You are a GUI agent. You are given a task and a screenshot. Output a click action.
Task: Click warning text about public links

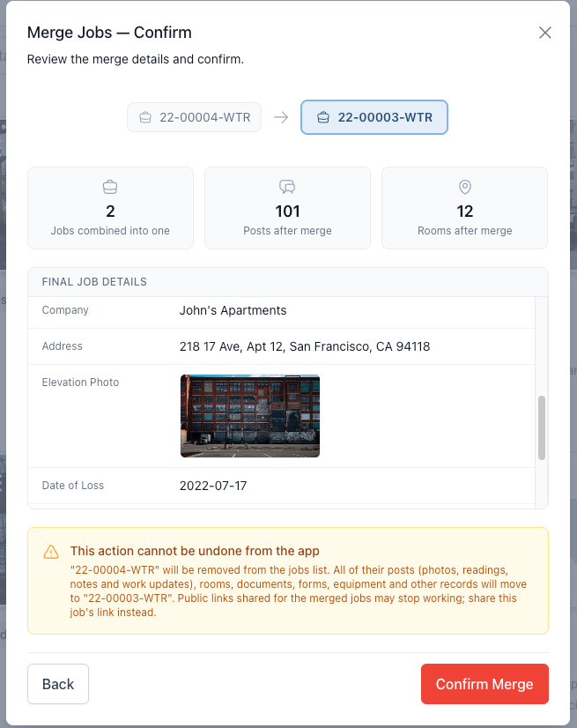pyautogui.click(x=299, y=591)
